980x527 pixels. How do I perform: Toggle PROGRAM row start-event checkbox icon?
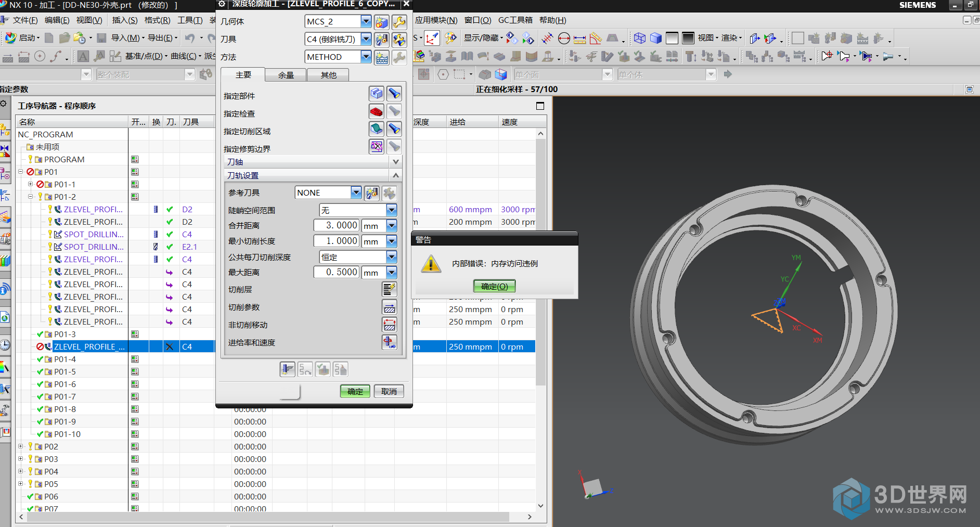click(135, 159)
